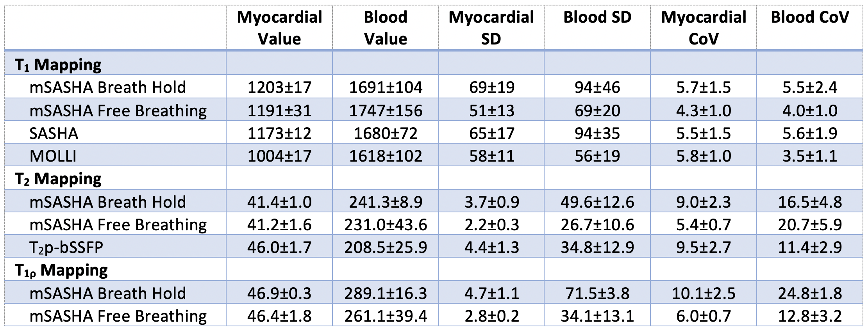Viewport: 868px width, 331px height.
Task: Select the T₁ρ Mapping section heading
Action: [x=61, y=270]
